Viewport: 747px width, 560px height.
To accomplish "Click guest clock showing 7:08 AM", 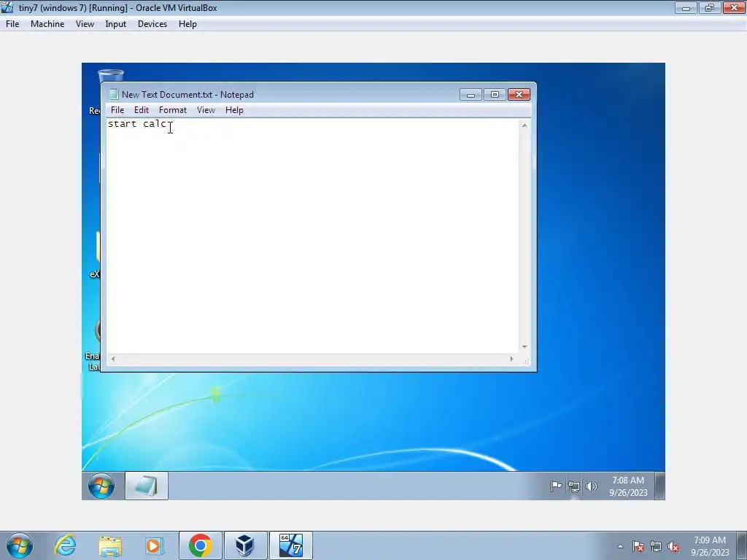I will 628,486.
